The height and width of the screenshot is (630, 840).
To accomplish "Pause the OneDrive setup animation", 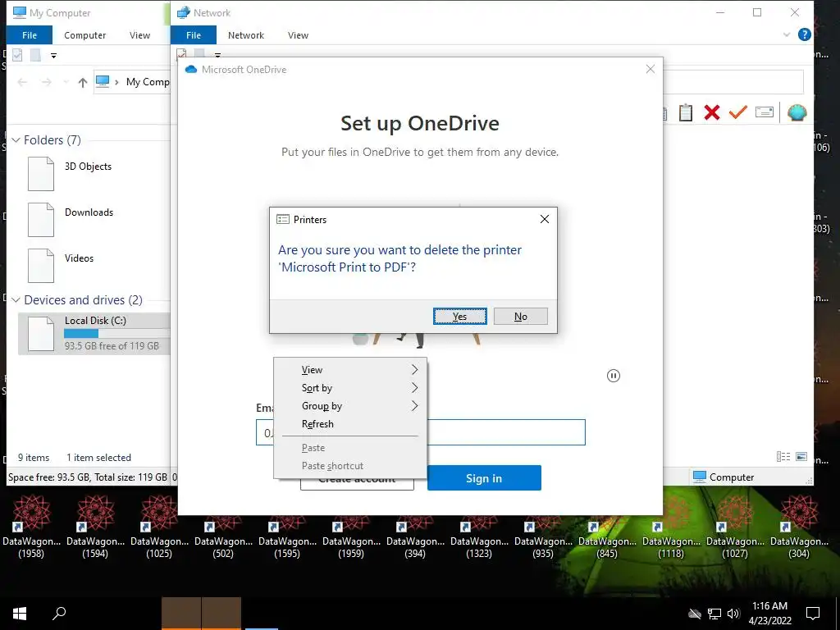I will 614,376.
